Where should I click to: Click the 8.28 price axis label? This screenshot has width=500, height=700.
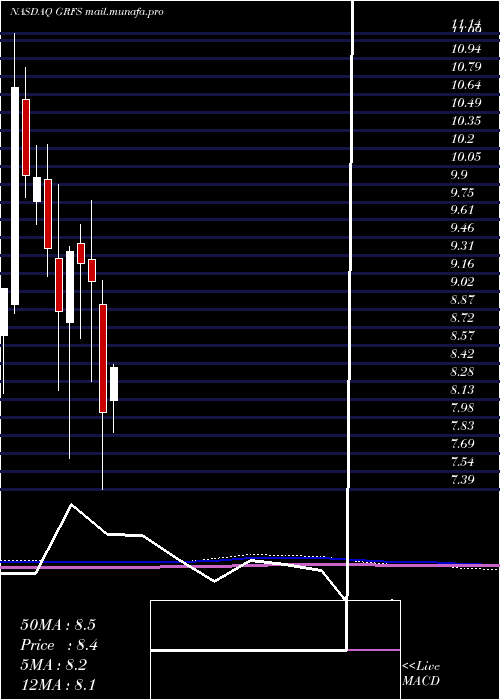click(462, 371)
